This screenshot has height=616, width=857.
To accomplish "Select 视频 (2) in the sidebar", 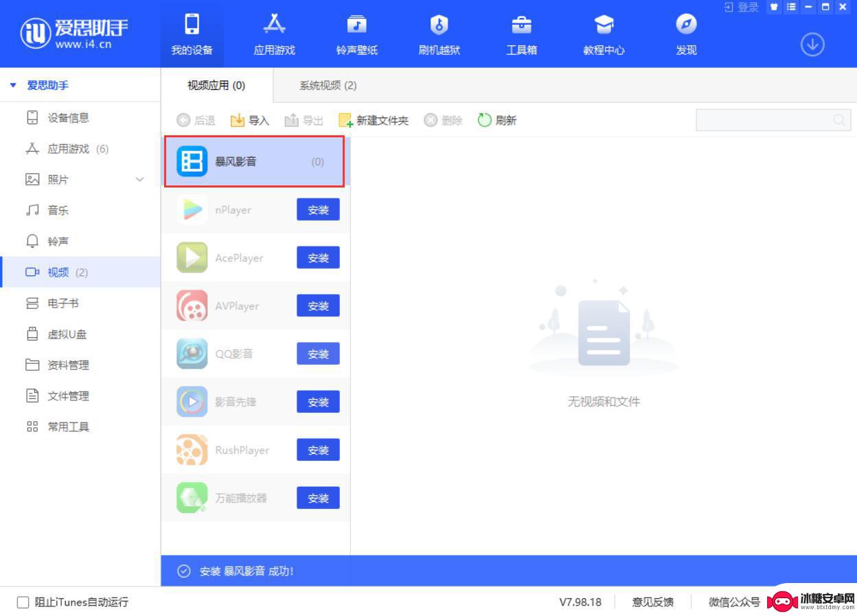I will click(80, 272).
